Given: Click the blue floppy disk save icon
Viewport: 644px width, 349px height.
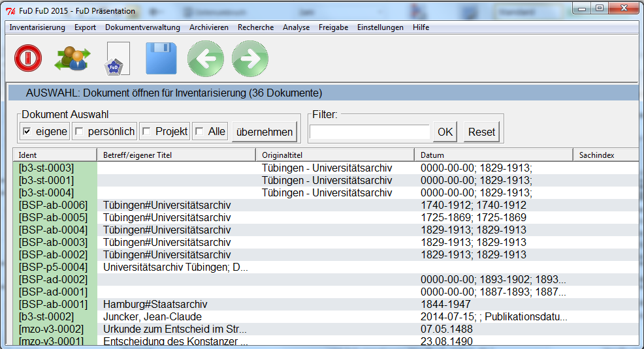Looking at the screenshot, I should tap(161, 58).
